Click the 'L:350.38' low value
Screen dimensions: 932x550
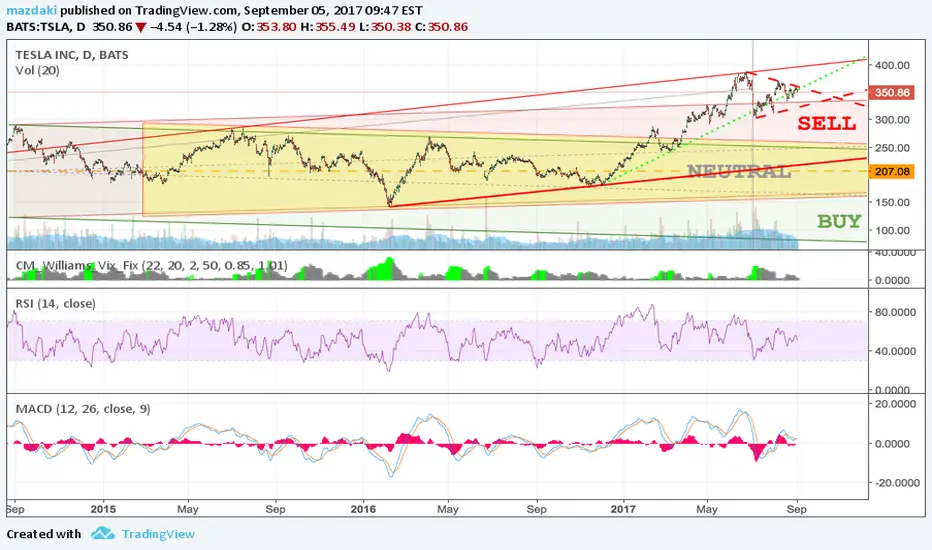tap(383, 27)
